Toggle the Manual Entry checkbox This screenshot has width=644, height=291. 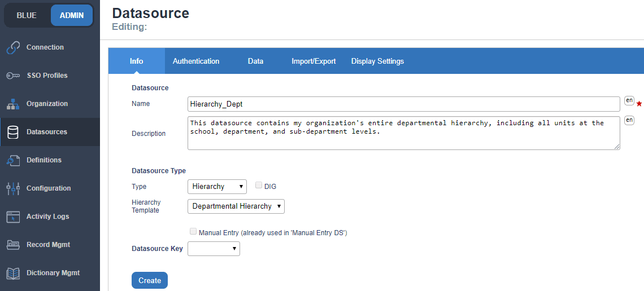(193, 232)
